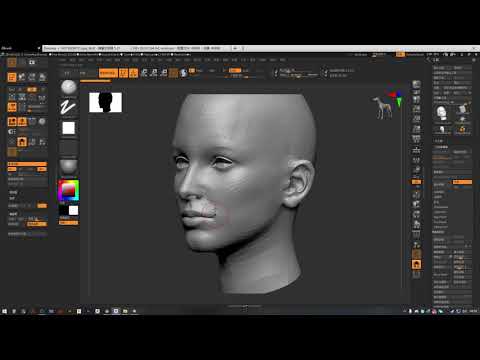
Task: Click the dog-shaped camera view indicator
Action: 382,108
